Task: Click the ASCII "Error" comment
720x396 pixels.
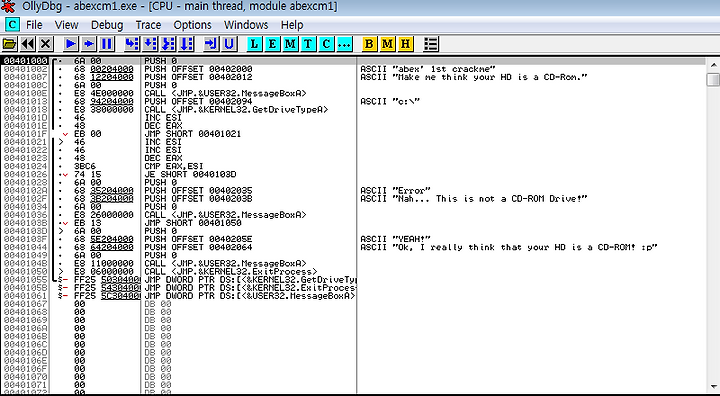Action: tap(395, 190)
